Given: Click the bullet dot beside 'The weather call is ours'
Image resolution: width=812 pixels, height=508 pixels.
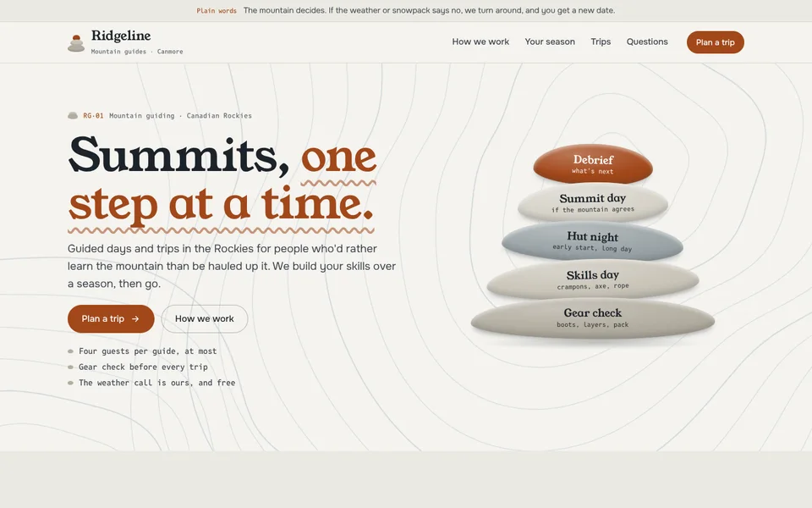Looking at the screenshot, I should (70, 383).
